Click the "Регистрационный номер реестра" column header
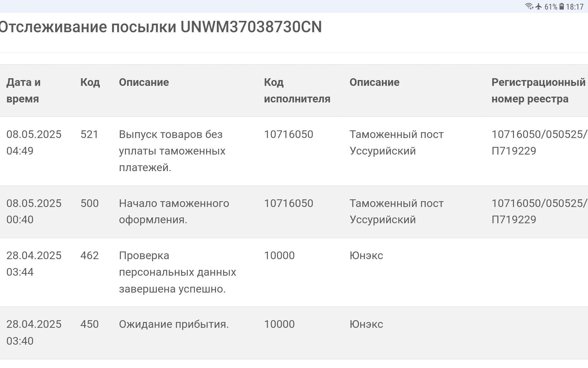Image resolution: width=588 pixels, height=368 pixels. 538,90
